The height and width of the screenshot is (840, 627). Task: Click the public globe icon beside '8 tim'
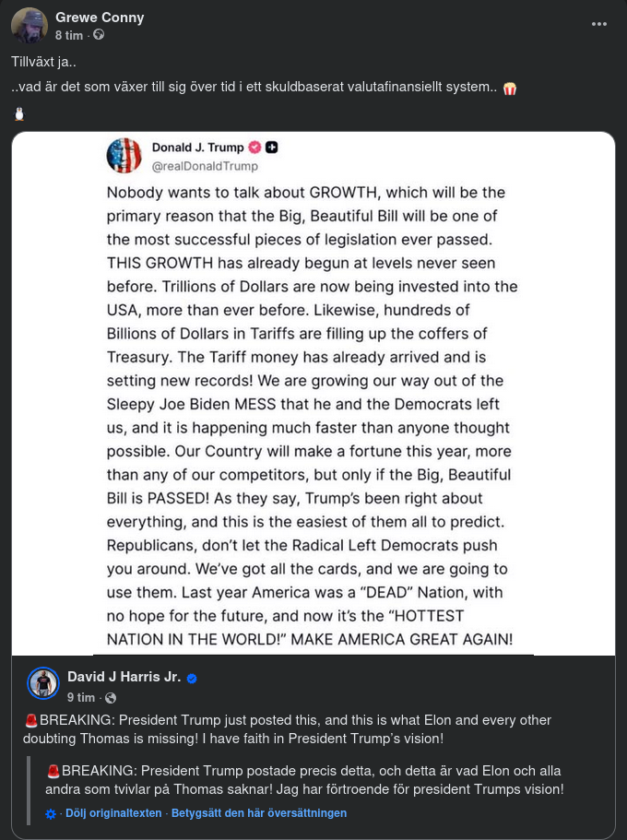click(x=99, y=35)
